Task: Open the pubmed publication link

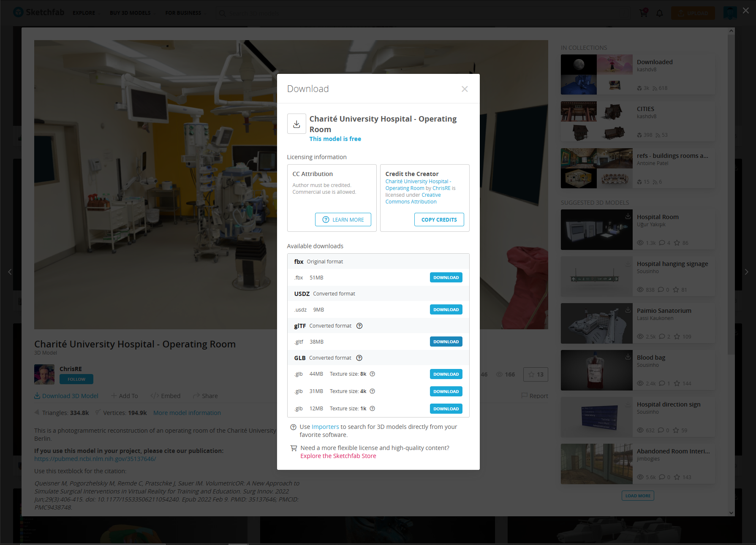Action: pos(95,459)
